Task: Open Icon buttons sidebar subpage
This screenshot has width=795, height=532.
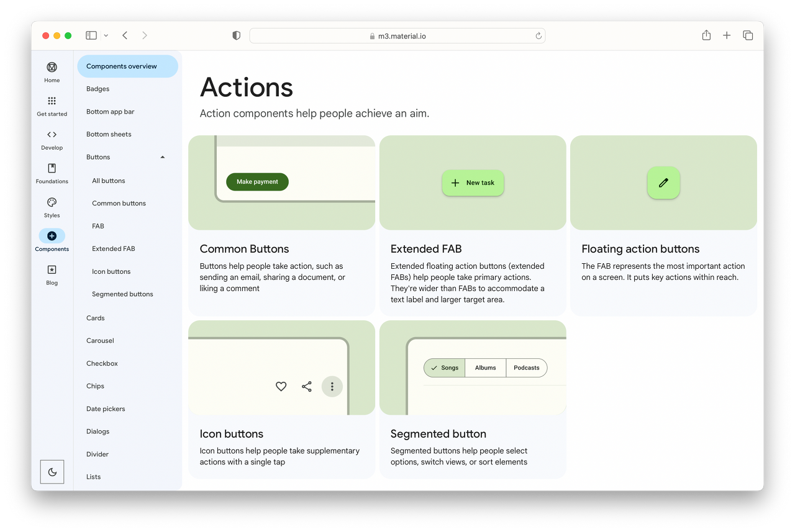Action: [111, 271]
